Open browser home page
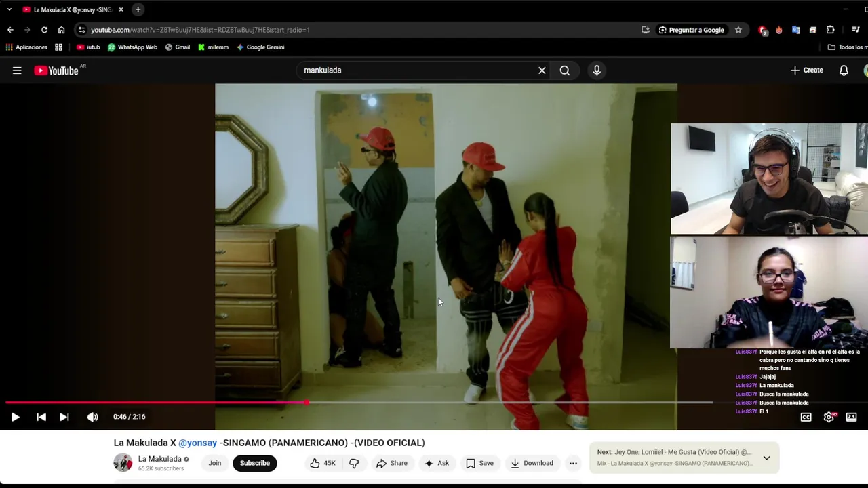868x488 pixels. pyautogui.click(x=61, y=30)
